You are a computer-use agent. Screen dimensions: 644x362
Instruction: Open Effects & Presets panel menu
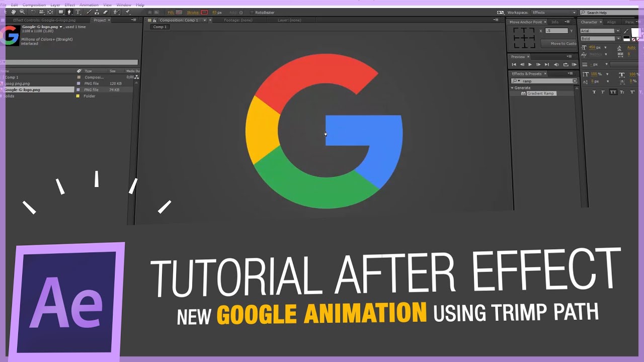tap(570, 73)
